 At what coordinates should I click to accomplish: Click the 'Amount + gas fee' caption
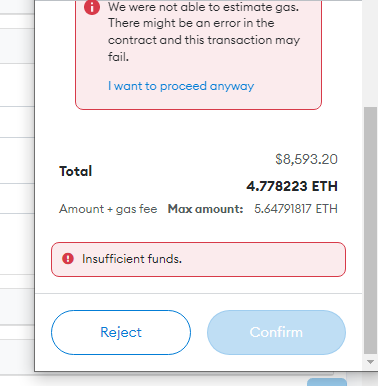108,209
